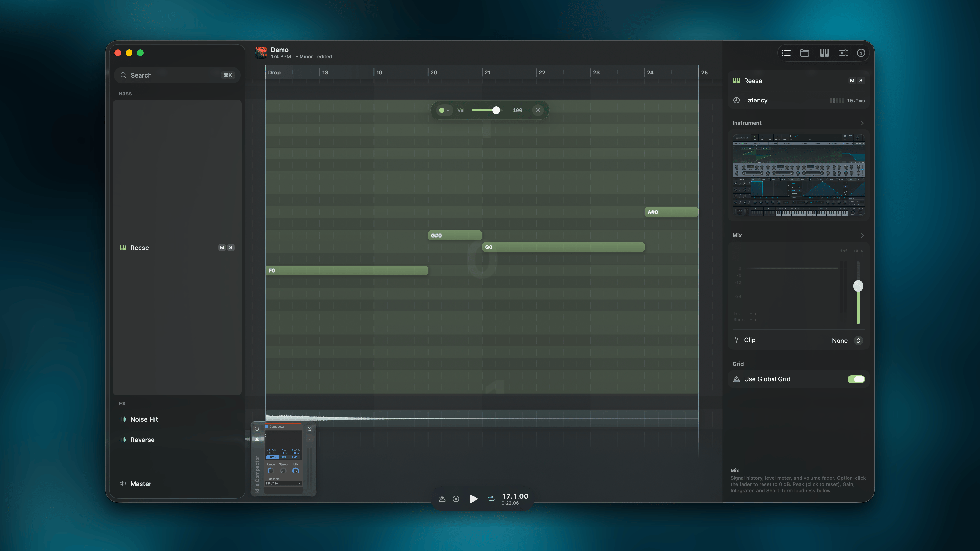Toggle loop mode in the transport bar
Screen dimensions: 980x551
(491, 499)
